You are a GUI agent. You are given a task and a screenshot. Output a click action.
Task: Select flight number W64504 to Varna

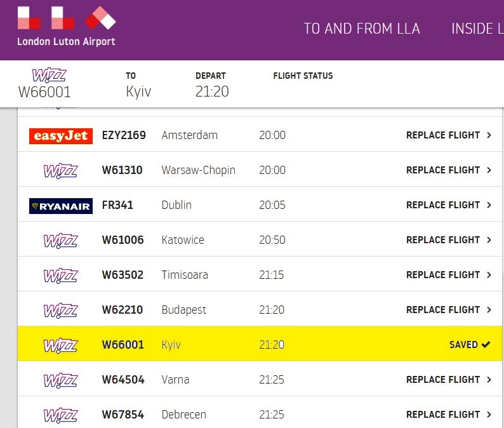[123, 380]
